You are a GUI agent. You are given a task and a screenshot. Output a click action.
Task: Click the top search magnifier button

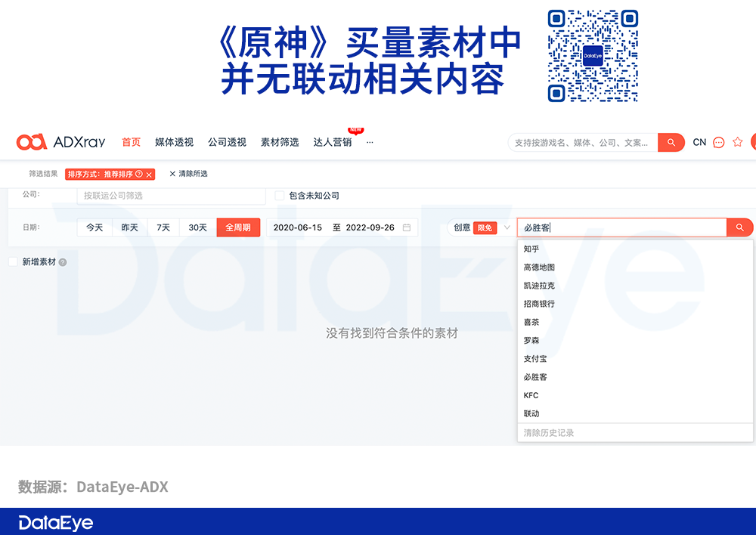[671, 142]
